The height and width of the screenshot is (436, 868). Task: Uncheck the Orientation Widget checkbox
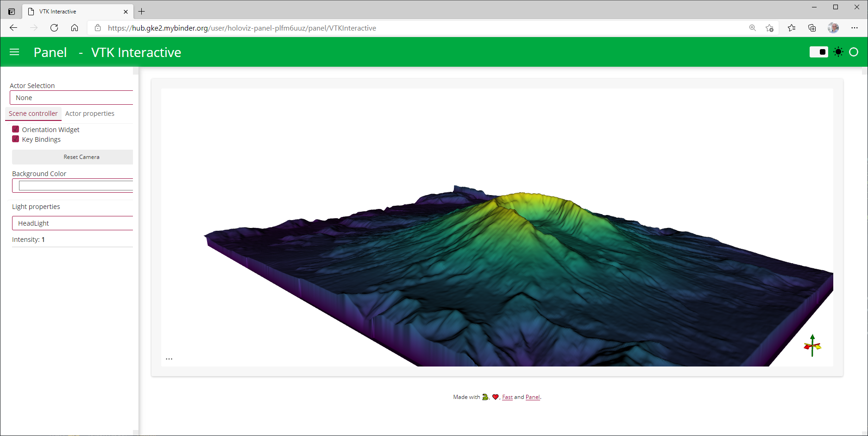pos(16,129)
